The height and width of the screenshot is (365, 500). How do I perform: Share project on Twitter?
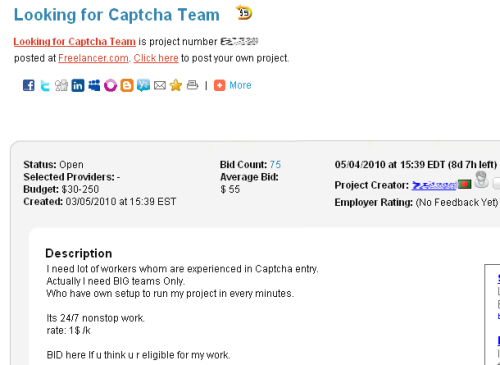coord(45,85)
